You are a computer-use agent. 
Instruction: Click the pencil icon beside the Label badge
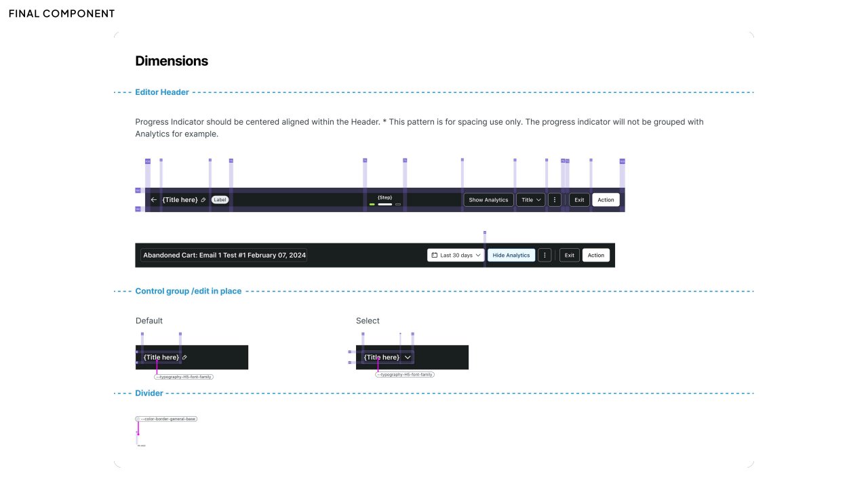click(x=203, y=200)
